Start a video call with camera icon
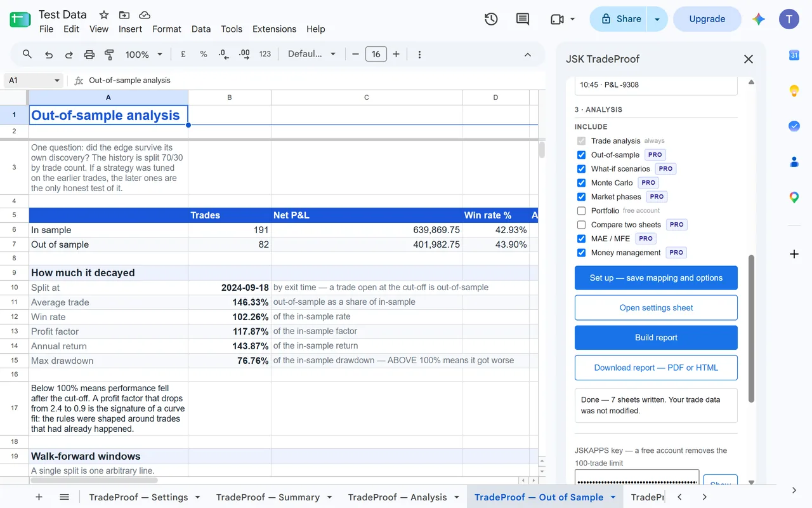This screenshot has height=508, width=812. click(x=558, y=19)
